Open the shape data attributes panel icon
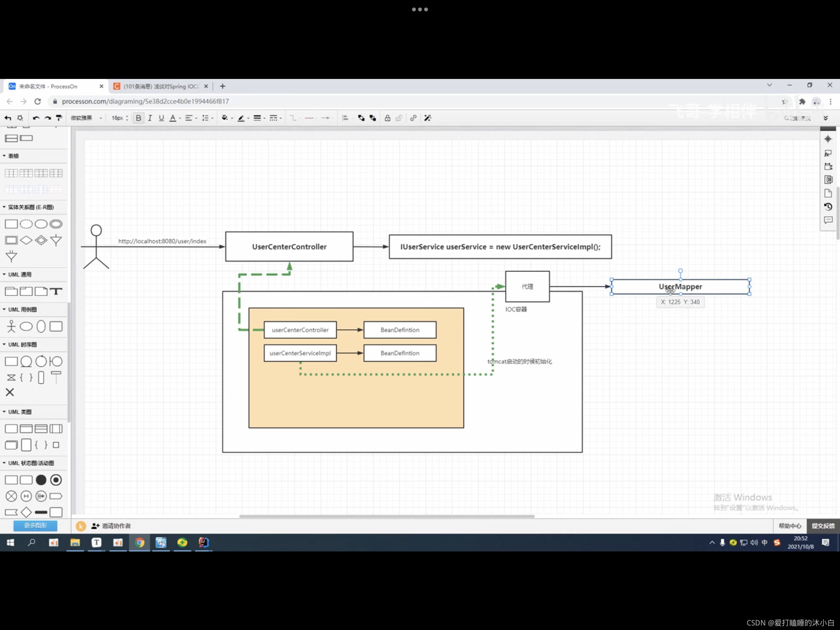 (x=828, y=166)
